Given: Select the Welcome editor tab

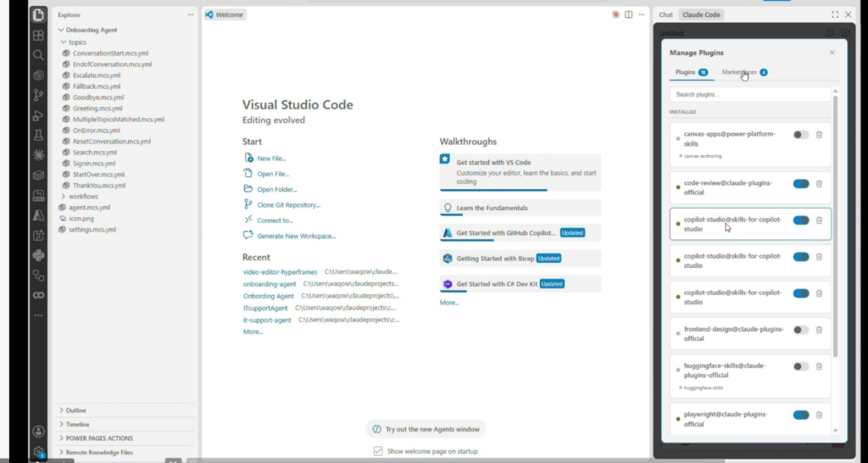Looking at the screenshot, I should [x=224, y=15].
